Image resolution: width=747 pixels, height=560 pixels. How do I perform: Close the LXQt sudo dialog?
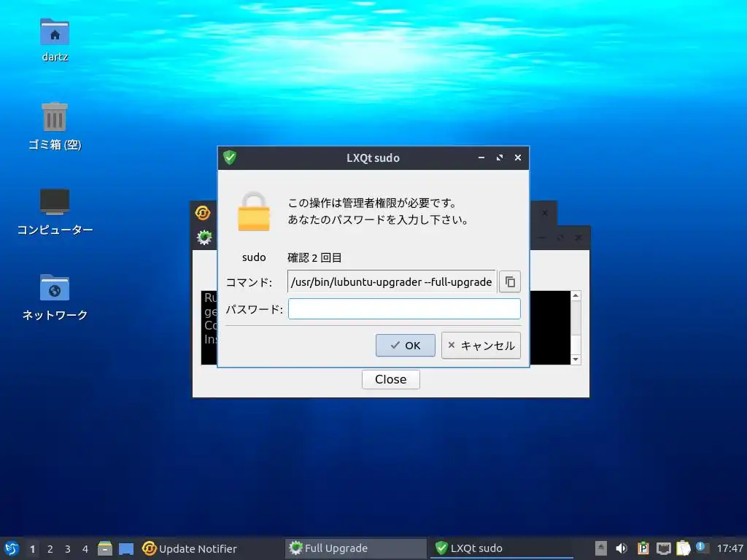pos(518,157)
